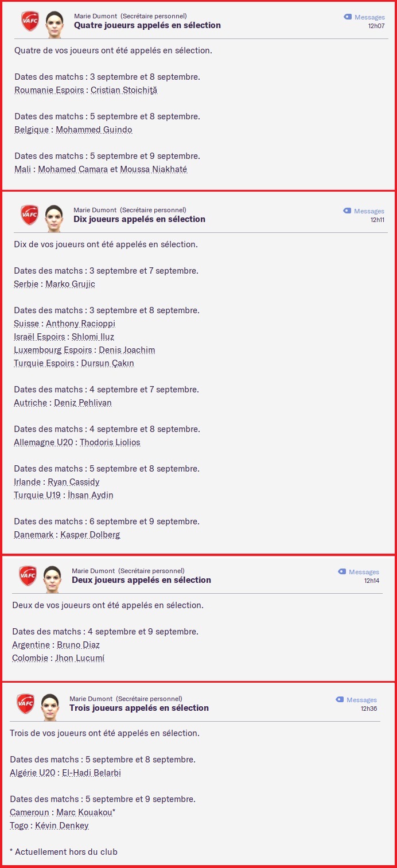Viewport: 397px width, 868px height.
Task: Open the Allemagne U20 team link
Action: click(x=44, y=442)
